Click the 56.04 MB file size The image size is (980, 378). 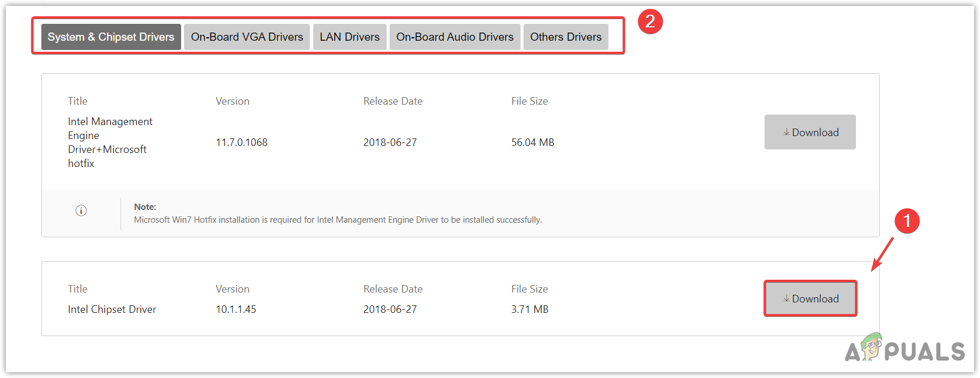click(532, 142)
